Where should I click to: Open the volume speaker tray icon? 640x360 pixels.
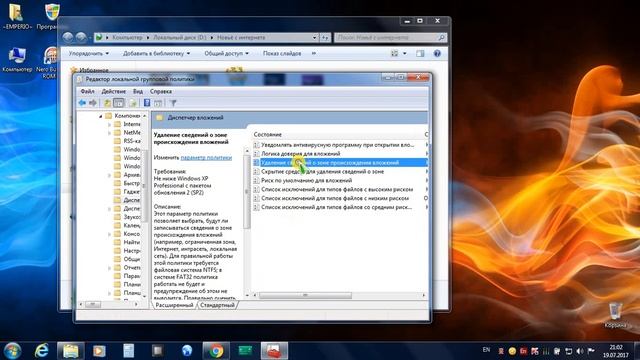click(x=580, y=351)
